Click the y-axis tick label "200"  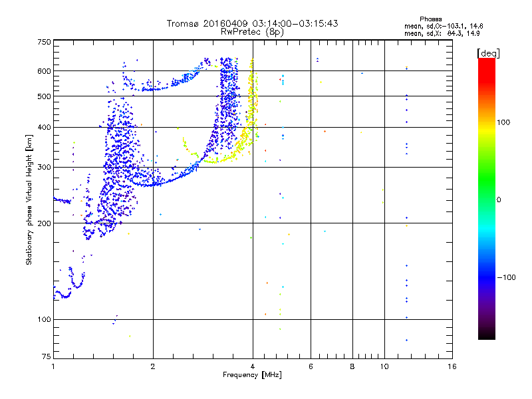point(44,223)
